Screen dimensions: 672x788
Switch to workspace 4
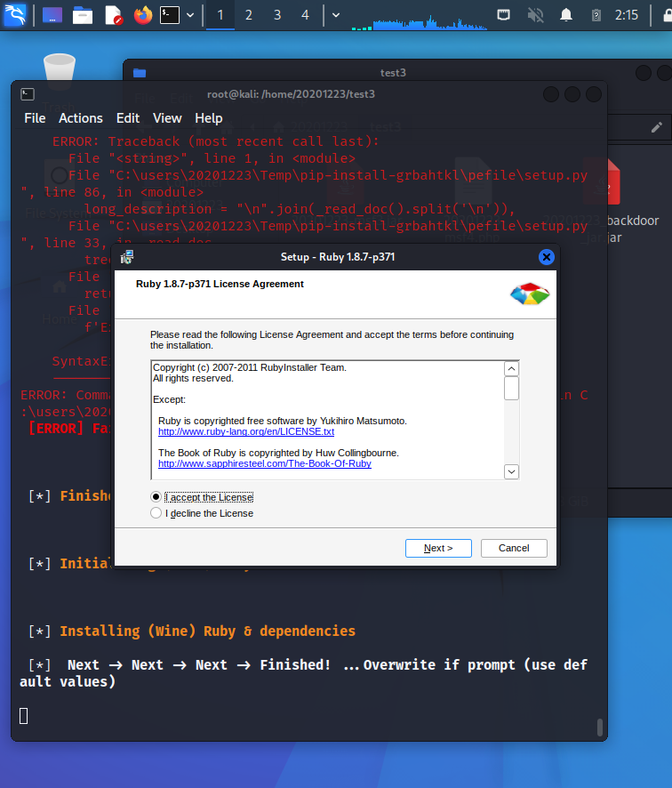(x=305, y=15)
